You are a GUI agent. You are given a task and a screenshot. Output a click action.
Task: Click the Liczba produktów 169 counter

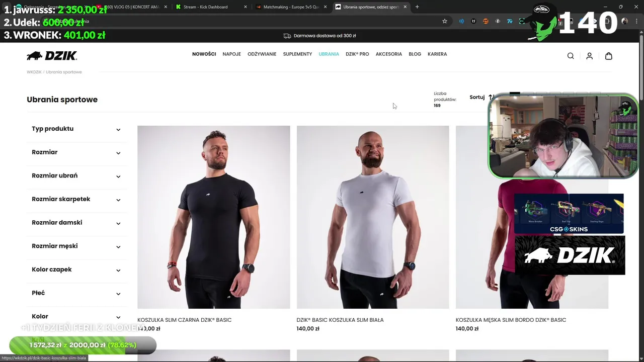(x=445, y=100)
